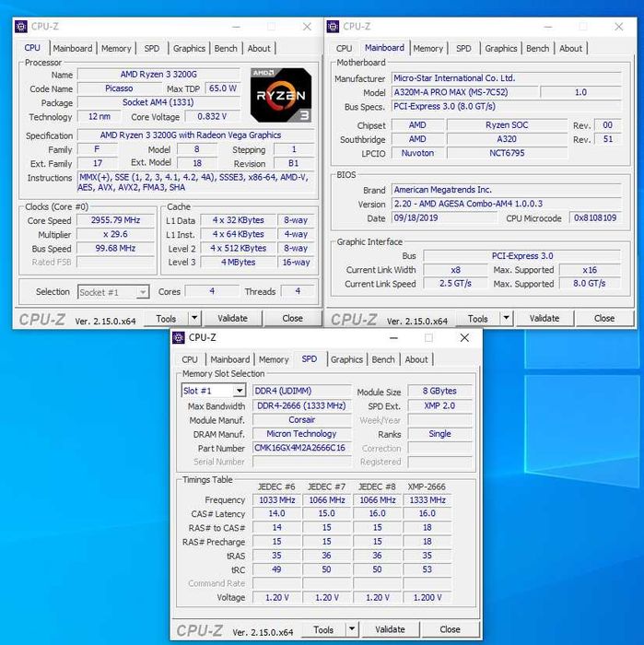Click the module manufacturer 'Corsair'
644x645 pixels.
pyautogui.click(x=302, y=419)
